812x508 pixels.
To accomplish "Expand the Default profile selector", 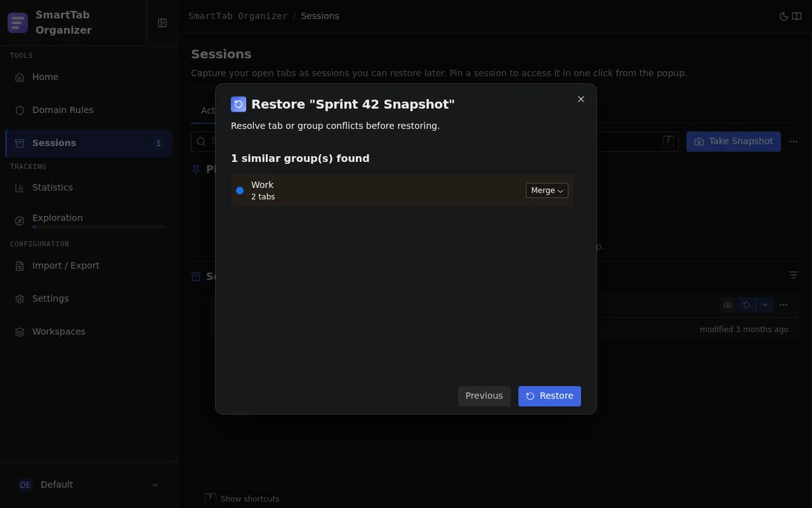I will (x=89, y=485).
